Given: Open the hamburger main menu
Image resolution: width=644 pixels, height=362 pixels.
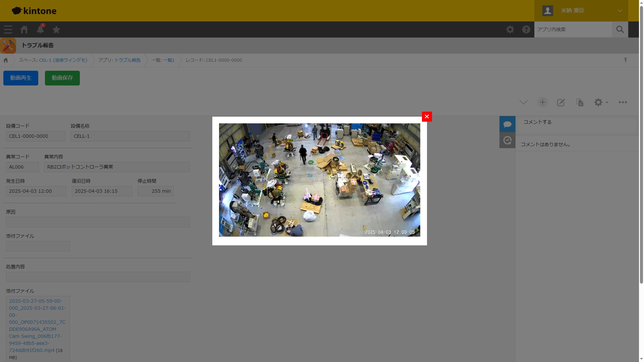Looking at the screenshot, I should click(8, 29).
